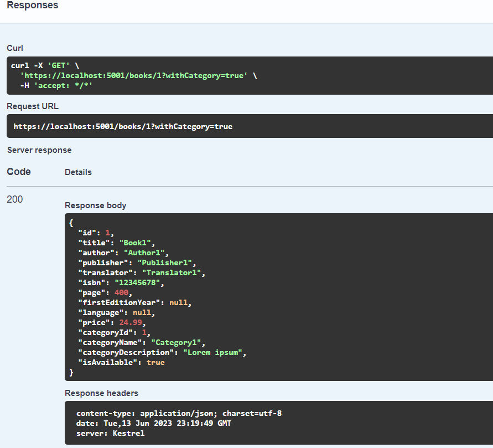The image size is (493, 448).
Task: Click the "publisher": "Publisher1" line
Action: [x=137, y=262]
